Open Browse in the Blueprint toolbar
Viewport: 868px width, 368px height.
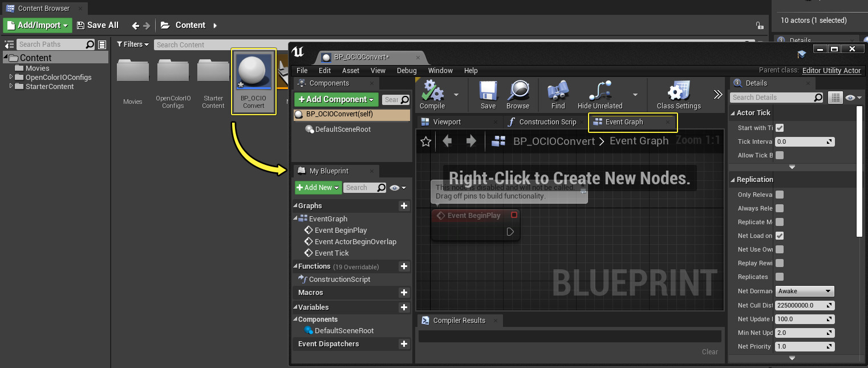(518, 91)
